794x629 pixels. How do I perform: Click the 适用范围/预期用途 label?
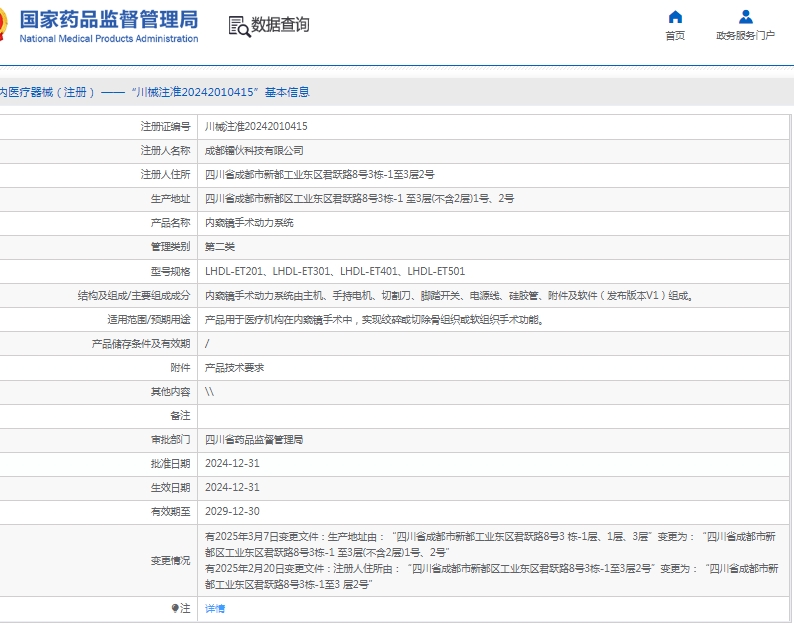click(148, 320)
